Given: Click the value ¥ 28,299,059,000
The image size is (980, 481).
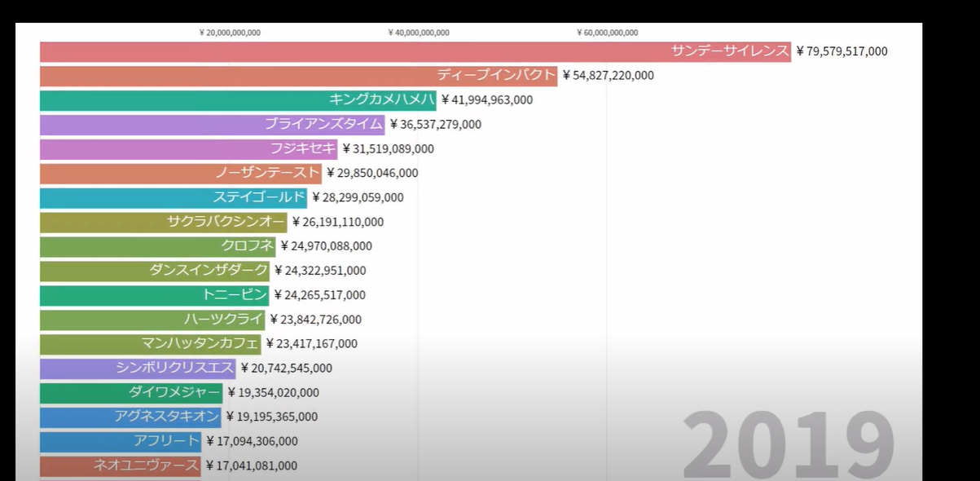Looking at the screenshot, I should tap(358, 197).
